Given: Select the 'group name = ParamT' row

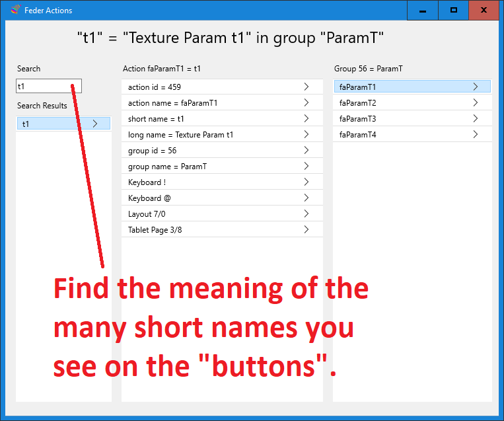Looking at the screenshot, I should [x=211, y=167].
